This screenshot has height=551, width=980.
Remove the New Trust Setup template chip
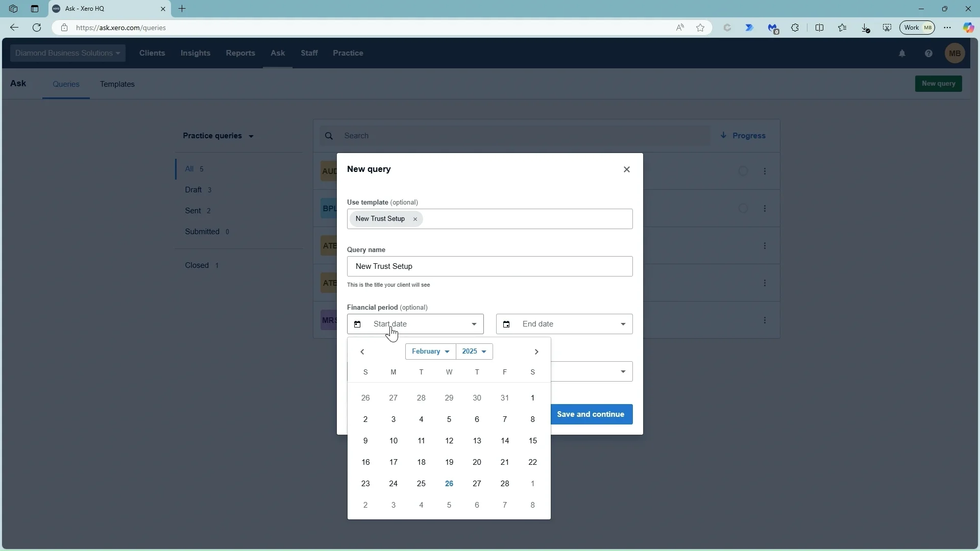pyautogui.click(x=415, y=219)
